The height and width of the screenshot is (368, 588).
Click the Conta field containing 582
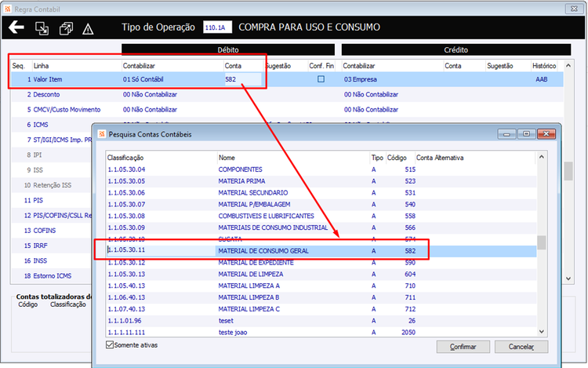tap(242, 79)
